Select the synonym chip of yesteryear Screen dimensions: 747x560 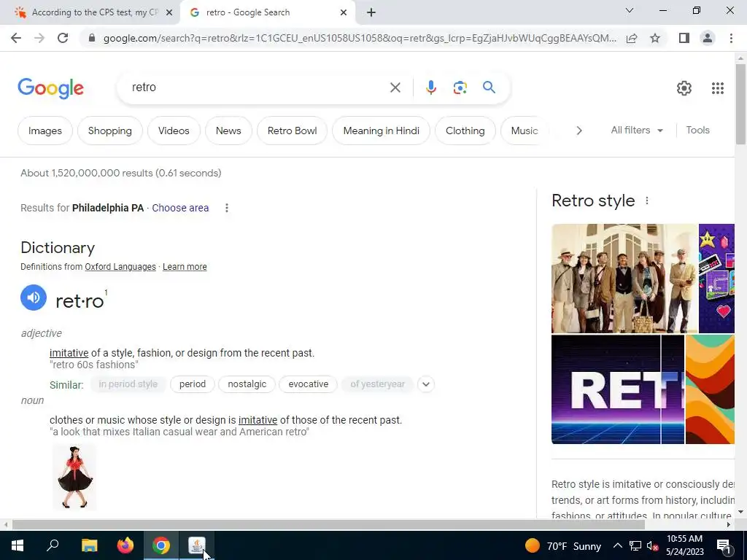(x=377, y=384)
